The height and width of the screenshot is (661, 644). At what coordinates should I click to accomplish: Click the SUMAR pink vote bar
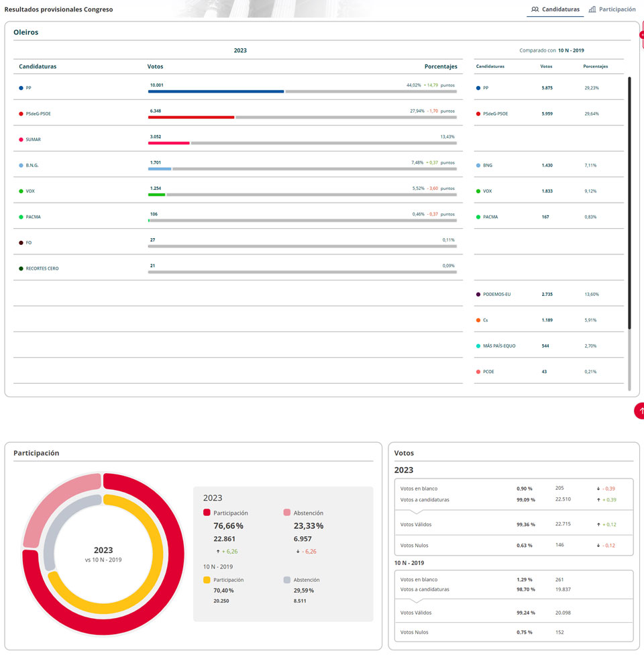pyautogui.click(x=168, y=143)
